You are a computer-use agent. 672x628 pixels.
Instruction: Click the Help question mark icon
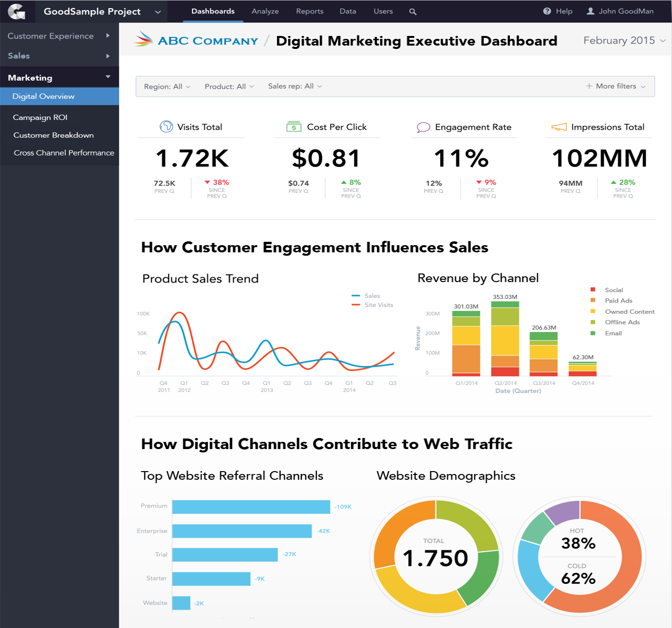(547, 11)
